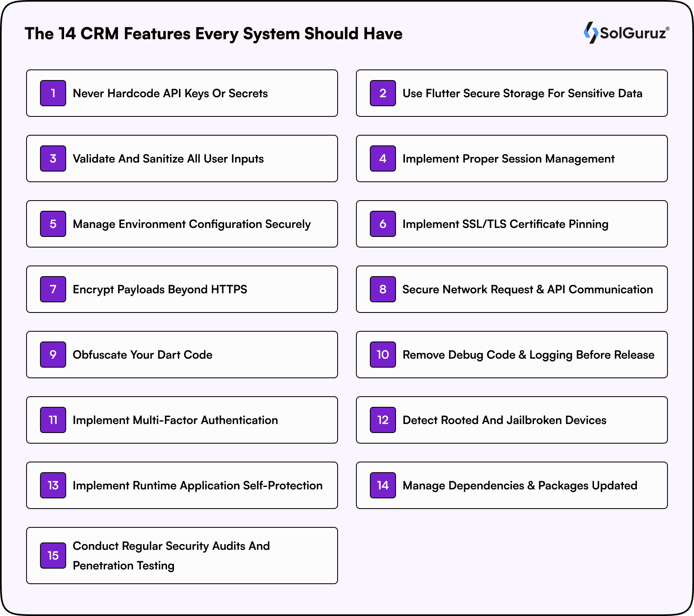The height and width of the screenshot is (616, 694).
Task: Select 'Manage Dependencies & Packages Updated' card
Action: click(512, 485)
